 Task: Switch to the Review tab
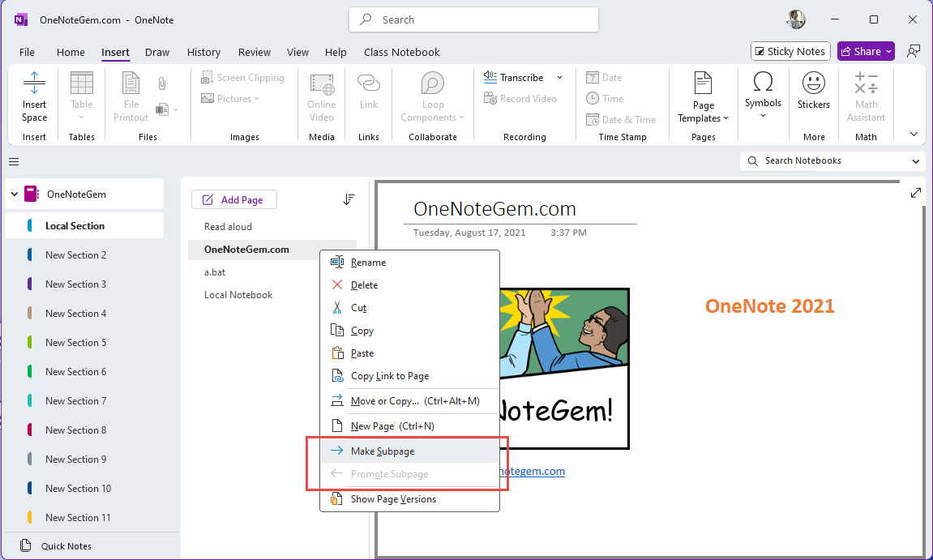pyautogui.click(x=254, y=53)
